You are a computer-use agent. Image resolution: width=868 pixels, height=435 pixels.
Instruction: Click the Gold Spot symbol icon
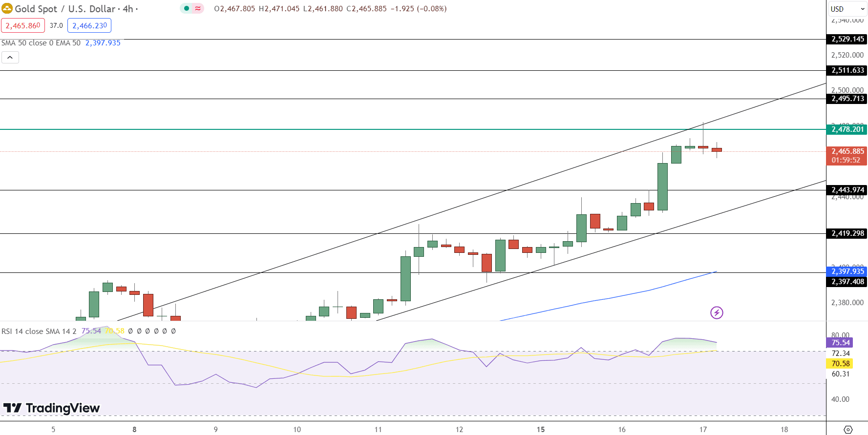pos(7,8)
